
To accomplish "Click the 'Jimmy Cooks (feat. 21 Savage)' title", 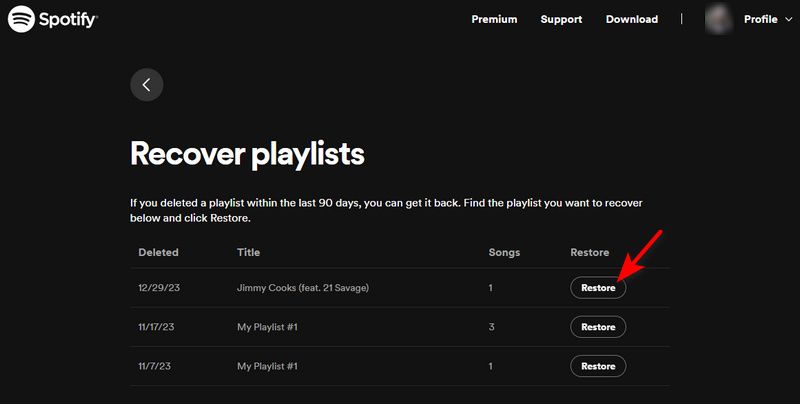I will (303, 288).
